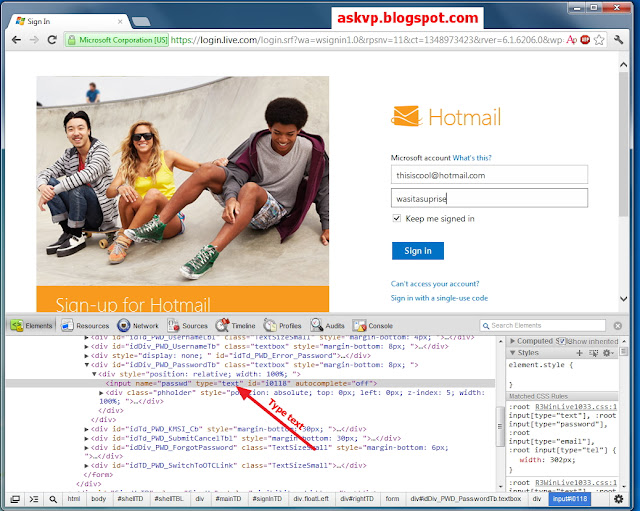This screenshot has width=640, height=511.
Task: Toggle the Show inherited checkbox
Action: point(562,341)
